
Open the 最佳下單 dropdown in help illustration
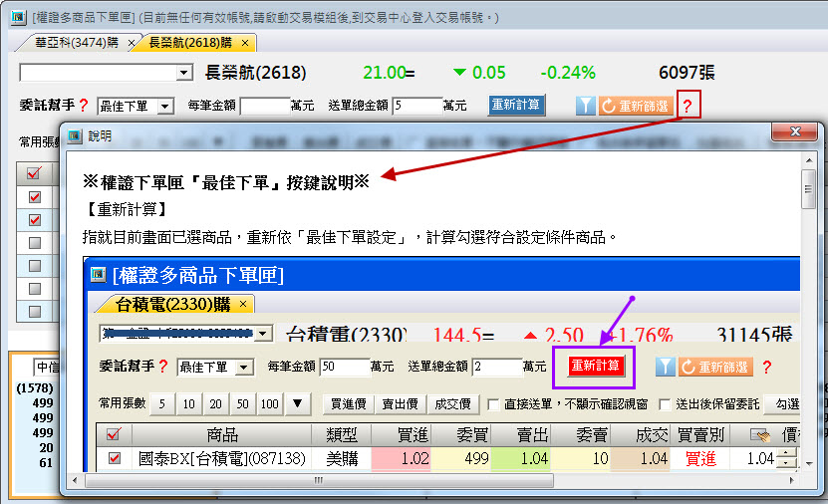point(244,368)
